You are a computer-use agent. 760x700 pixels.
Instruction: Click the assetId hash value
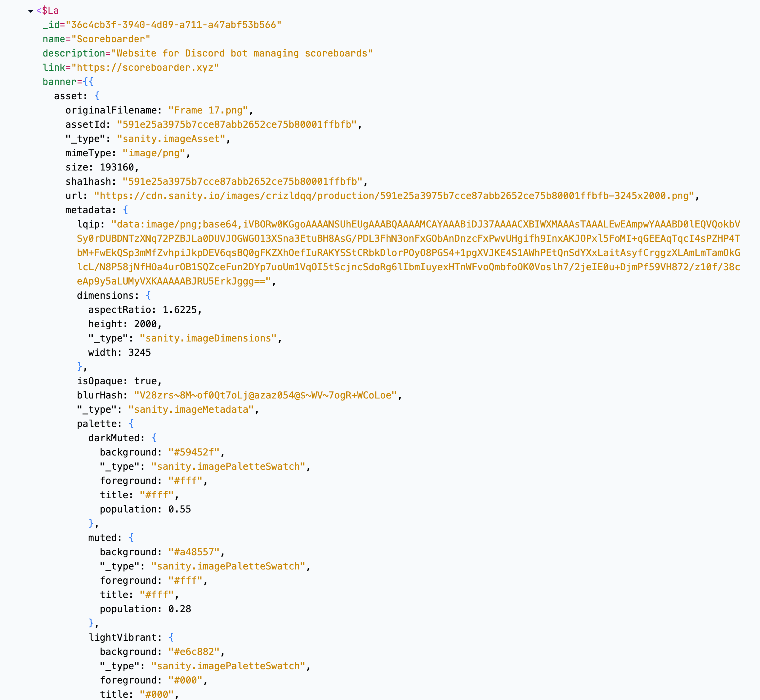[236, 125]
